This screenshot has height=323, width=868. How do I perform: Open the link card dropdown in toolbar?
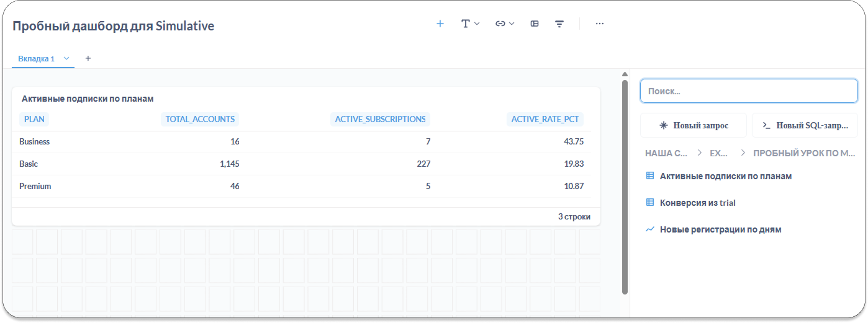(x=504, y=24)
